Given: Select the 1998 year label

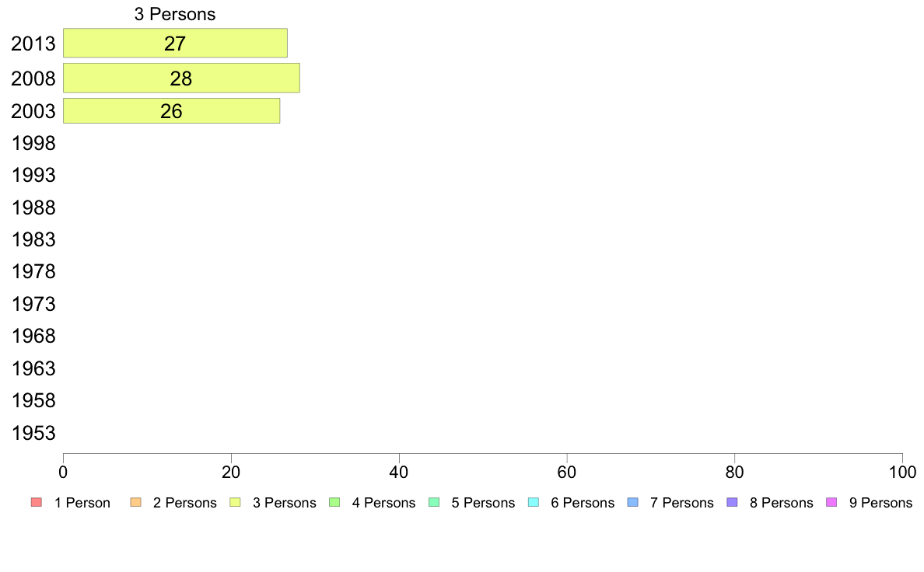Looking at the screenshot, I should (33, 143).
